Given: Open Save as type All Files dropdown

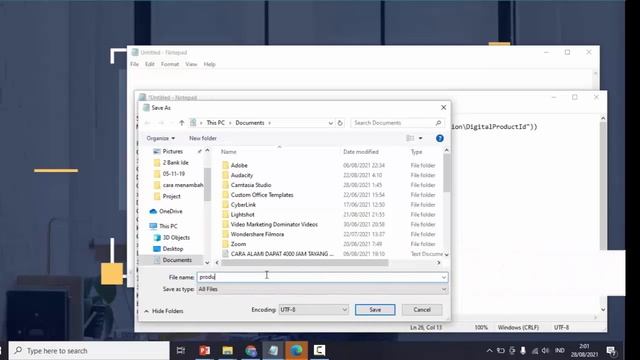Looking at the screenshot, I should point(322,289).
